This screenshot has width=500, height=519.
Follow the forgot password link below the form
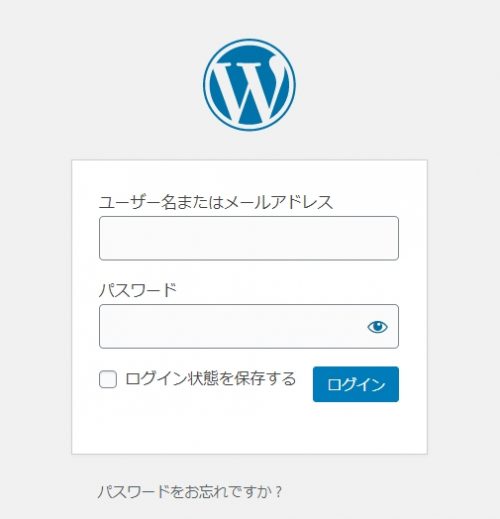pyautogui.click(x=190, y=492)
